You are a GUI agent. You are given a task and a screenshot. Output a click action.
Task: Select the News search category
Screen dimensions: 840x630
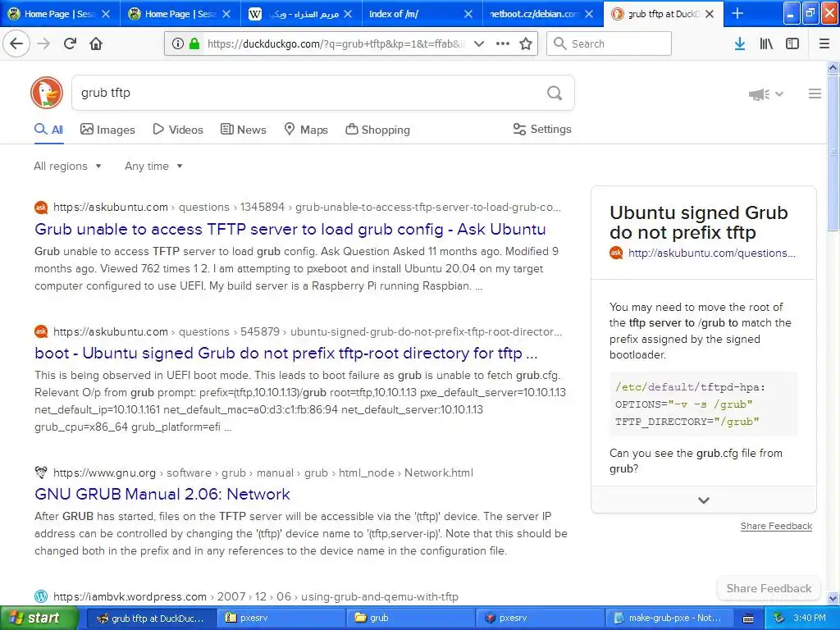pyautogui.click(x=243, y=130)
